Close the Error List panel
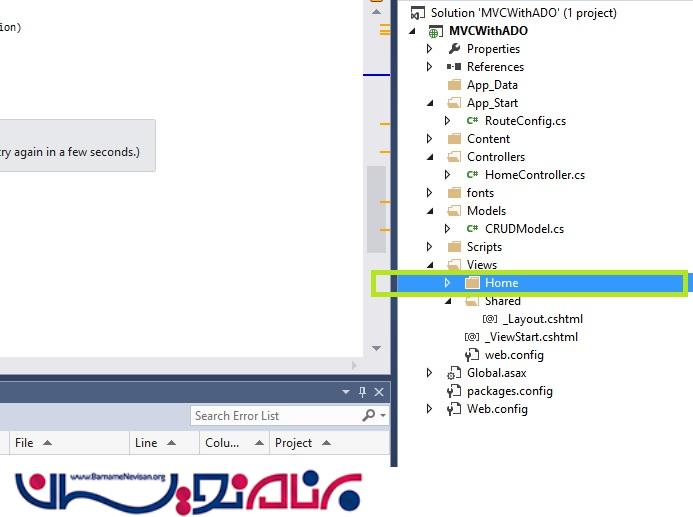Screen dimensions: 693x517 point(379,392)
